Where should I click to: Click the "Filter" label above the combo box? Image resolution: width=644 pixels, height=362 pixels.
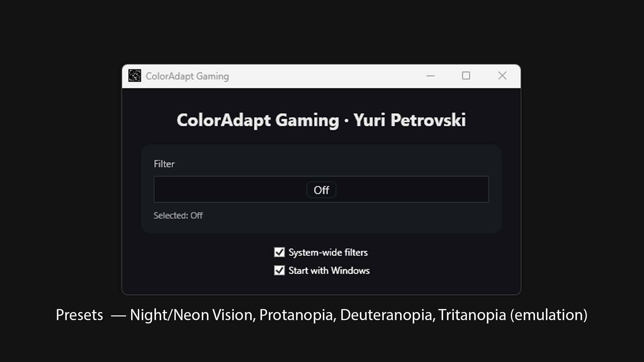[164, 164]
